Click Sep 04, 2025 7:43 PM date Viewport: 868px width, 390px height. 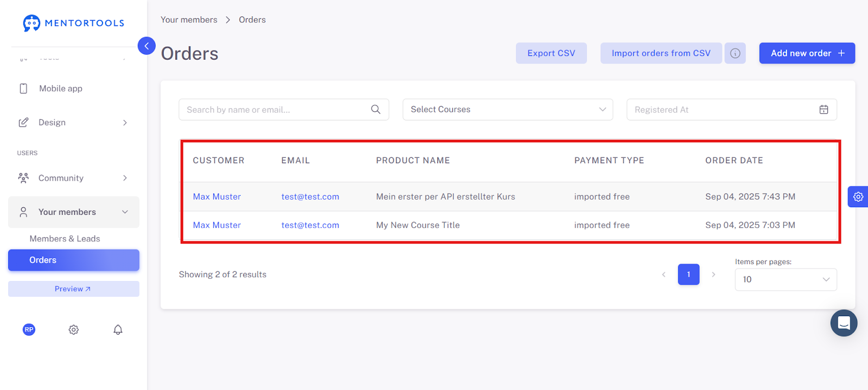[750, 197]
